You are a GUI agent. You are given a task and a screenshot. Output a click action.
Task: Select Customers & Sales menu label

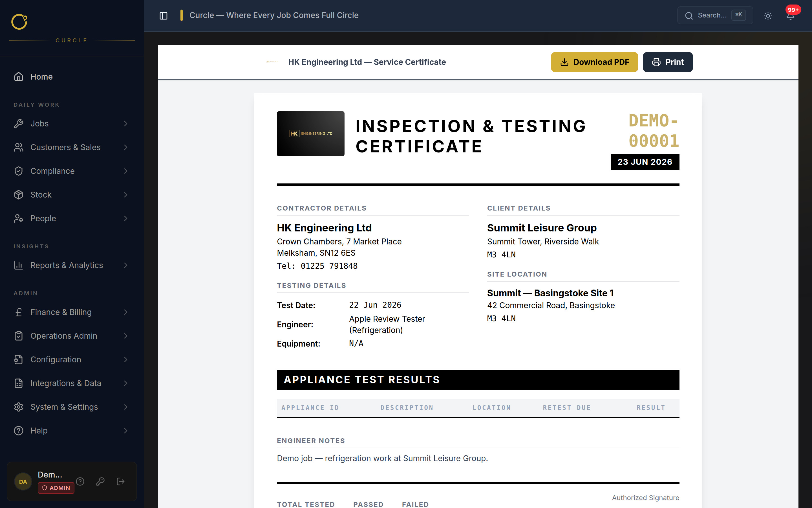point(65,147)
